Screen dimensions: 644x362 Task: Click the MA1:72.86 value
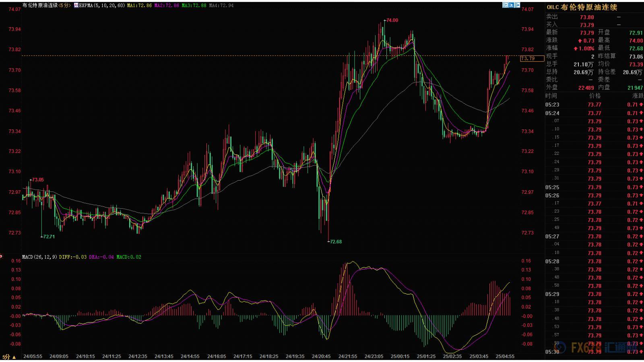click(x=139, y=6)
